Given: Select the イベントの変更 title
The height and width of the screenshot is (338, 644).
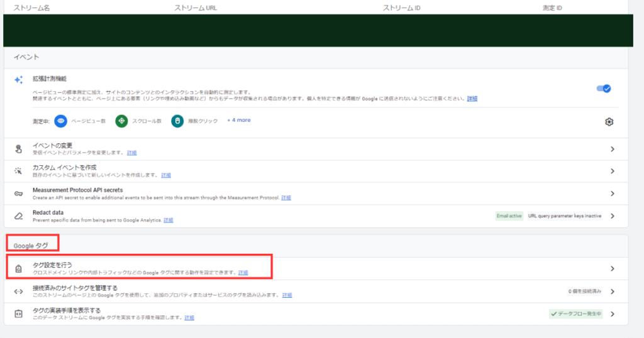Looking at the screenshot, I should pyautogui.click(x=53, y=145).
